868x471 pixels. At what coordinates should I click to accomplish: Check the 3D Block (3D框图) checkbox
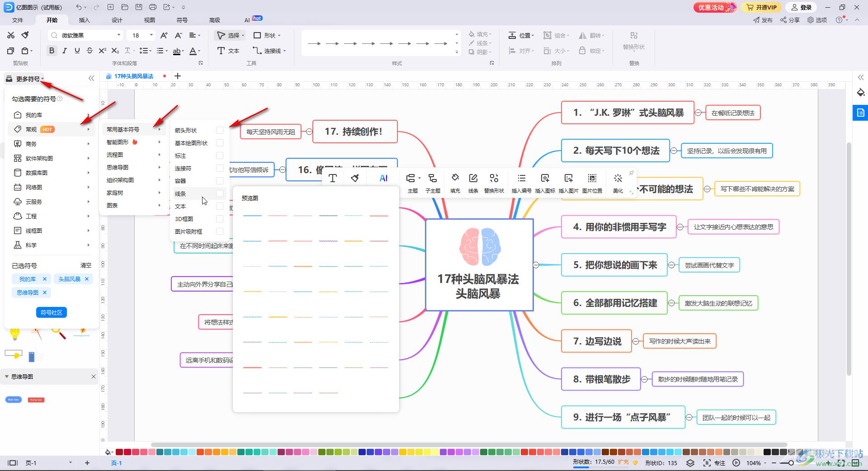coord(220,219)
